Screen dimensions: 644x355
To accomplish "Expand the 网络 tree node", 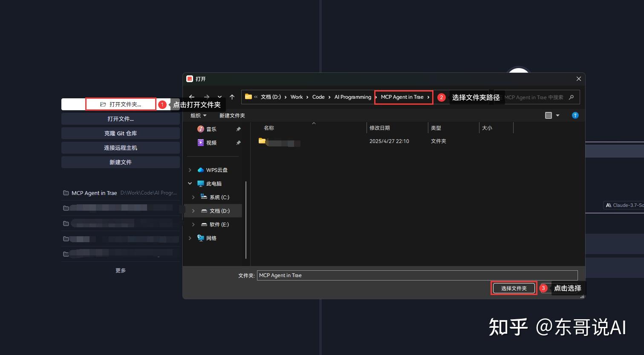I will pyautogui.click(x=190, y=238).
